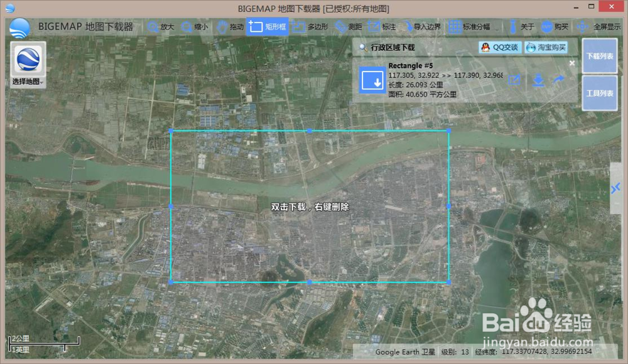The height and width of the screenshot is (364, 628).
Task: Start a QQ交谈 chat
Action: (x=502, y=47)
